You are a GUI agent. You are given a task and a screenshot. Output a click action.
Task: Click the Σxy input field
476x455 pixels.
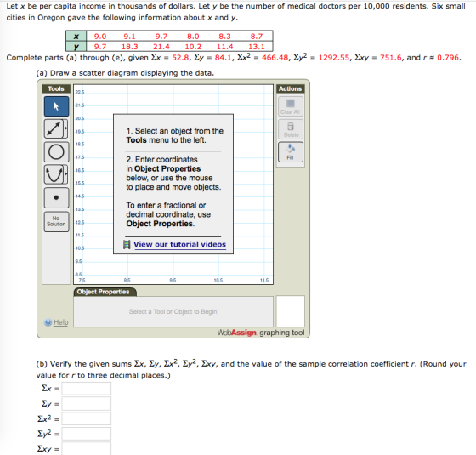86,449
